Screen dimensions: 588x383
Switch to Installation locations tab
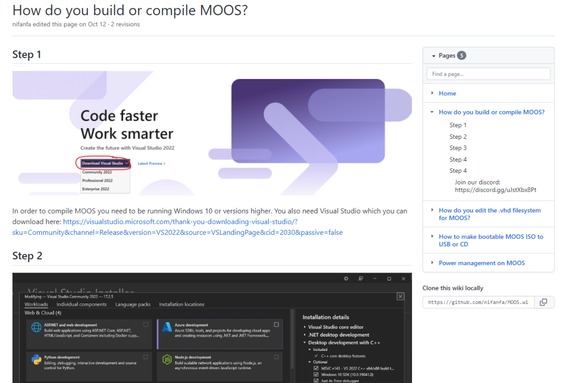(x=181, y=304)
